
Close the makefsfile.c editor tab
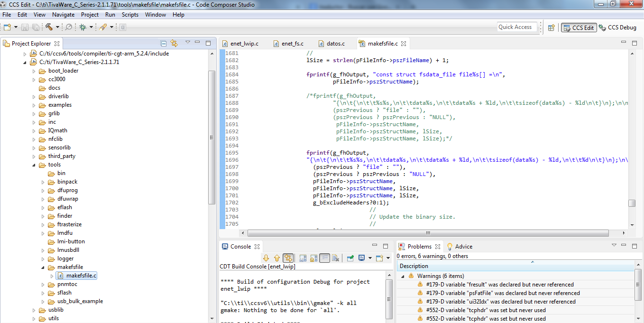point(404,44)
